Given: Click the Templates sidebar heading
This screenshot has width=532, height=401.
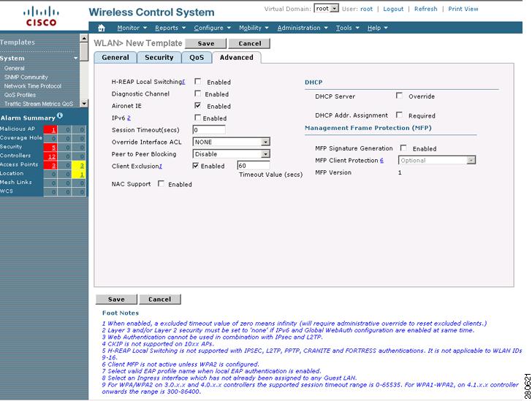Looking at the screenshot, I should tap(18, 42).
